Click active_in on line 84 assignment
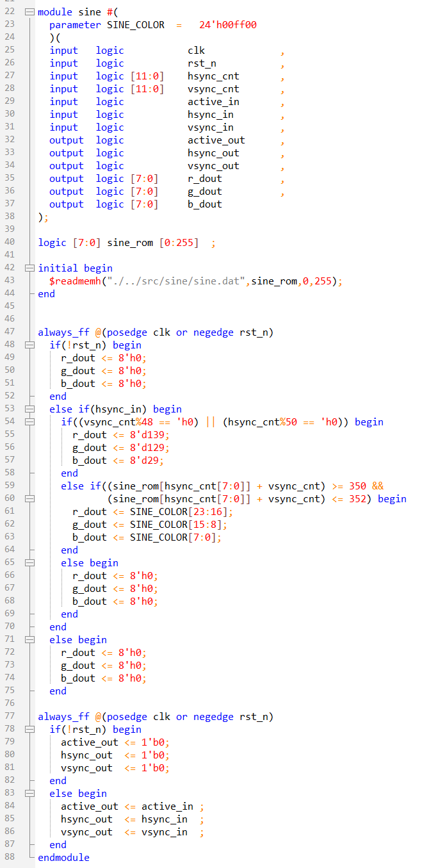The image size is (422, 868). 167,807
